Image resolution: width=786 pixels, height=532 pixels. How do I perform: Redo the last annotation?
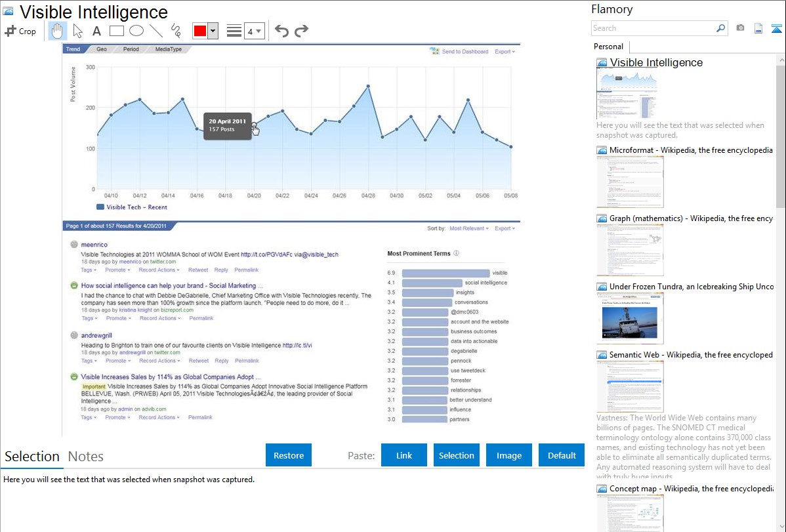301,31
